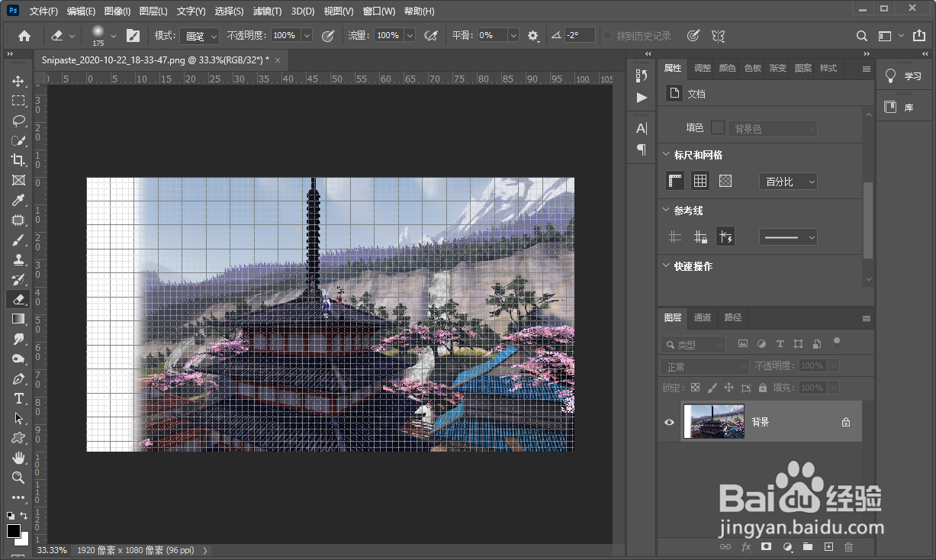Collapse the 快速操作 section
Screen dimensions: 936x560
(x=667, y=266)
